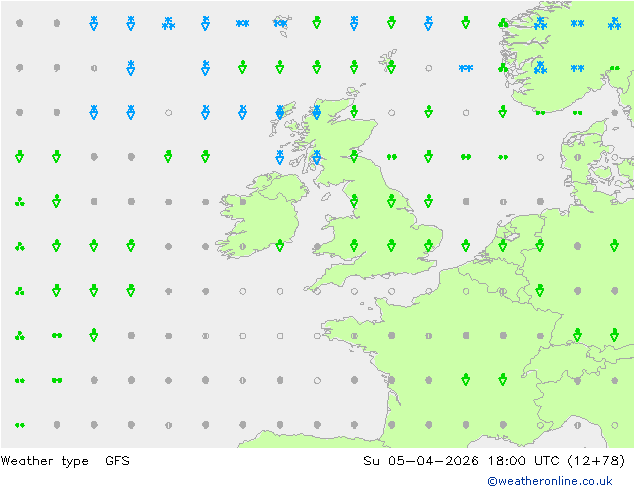The width and height of the screenshot is (634, 490).
Task: Click the "18:00 UTC" time text
Action: coord(524,460)
